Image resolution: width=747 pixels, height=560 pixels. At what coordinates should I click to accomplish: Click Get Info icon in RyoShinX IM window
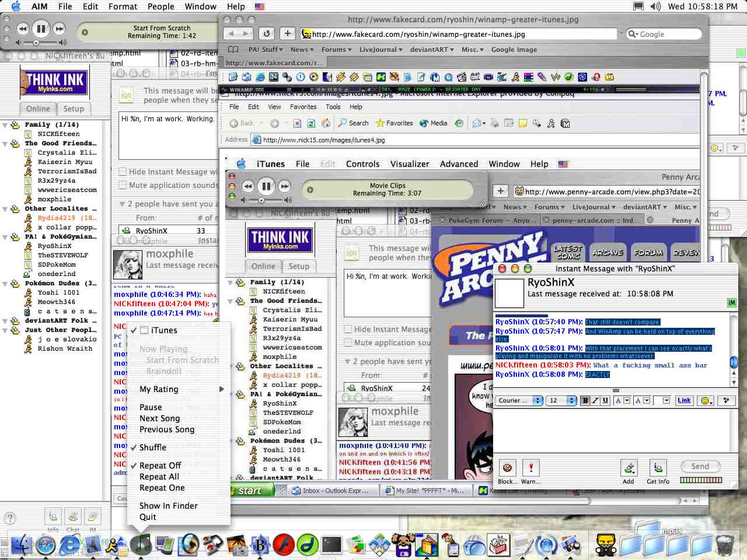coord(658,468)
